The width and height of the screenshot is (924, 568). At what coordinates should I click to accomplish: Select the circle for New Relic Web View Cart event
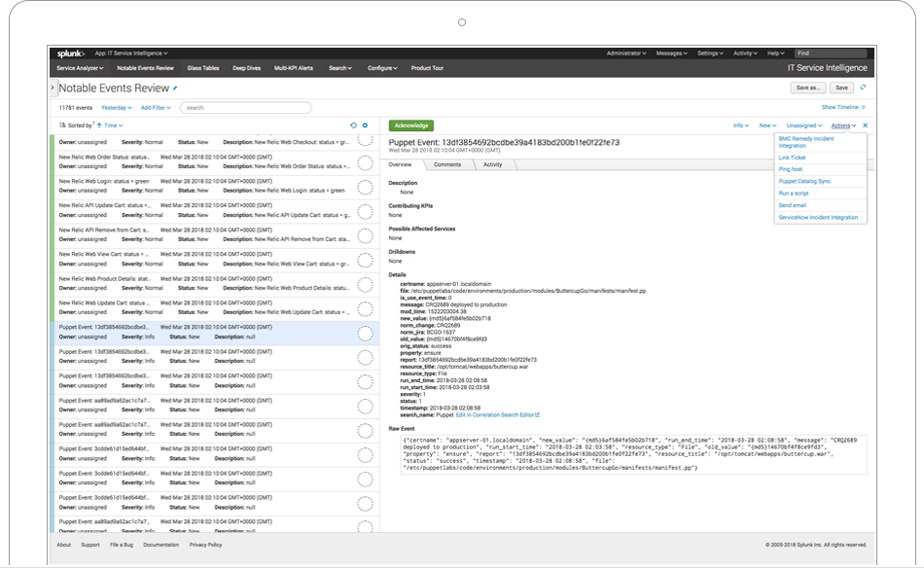click(x=366, y=260)
